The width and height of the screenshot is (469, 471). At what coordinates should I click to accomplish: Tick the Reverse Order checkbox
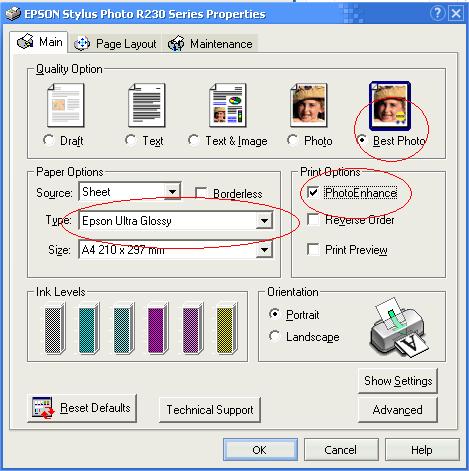313,220
